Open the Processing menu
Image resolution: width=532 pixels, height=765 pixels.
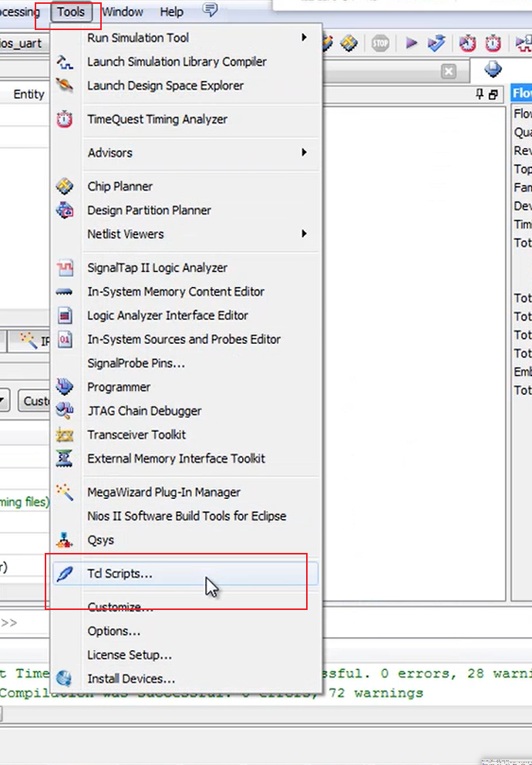pos(19,12)
